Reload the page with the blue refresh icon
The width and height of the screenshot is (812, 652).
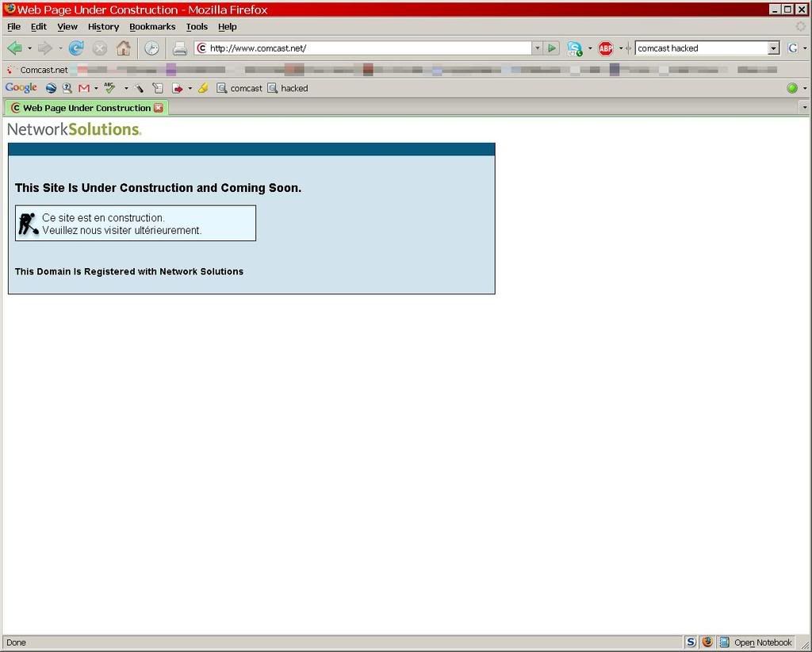point(76,48)
